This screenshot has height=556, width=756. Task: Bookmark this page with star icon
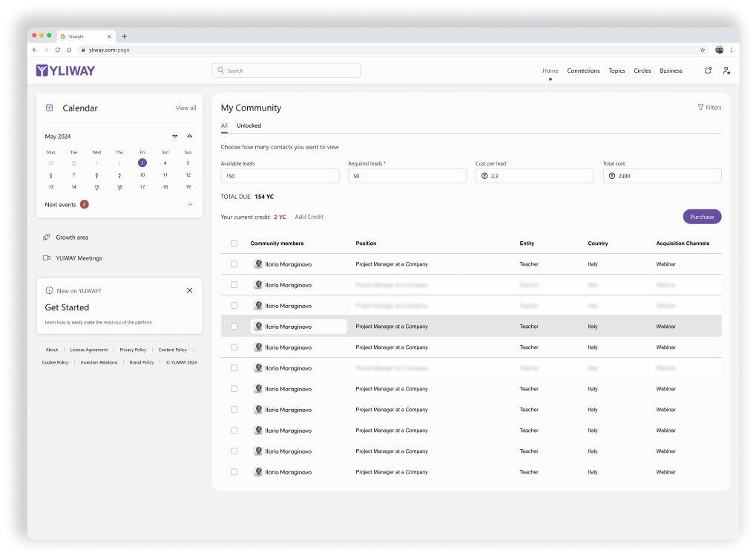click(x=703, y=50)
